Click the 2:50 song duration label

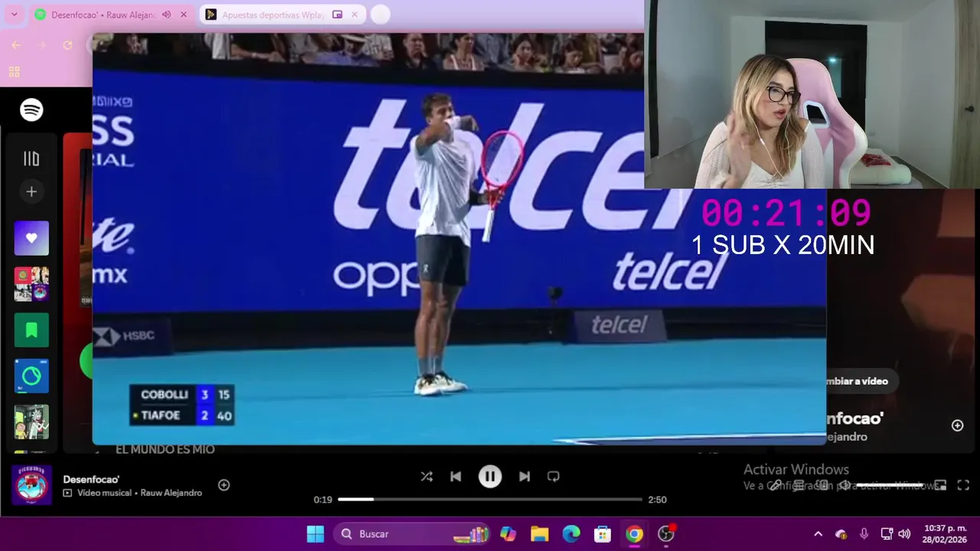coord(657,500)
